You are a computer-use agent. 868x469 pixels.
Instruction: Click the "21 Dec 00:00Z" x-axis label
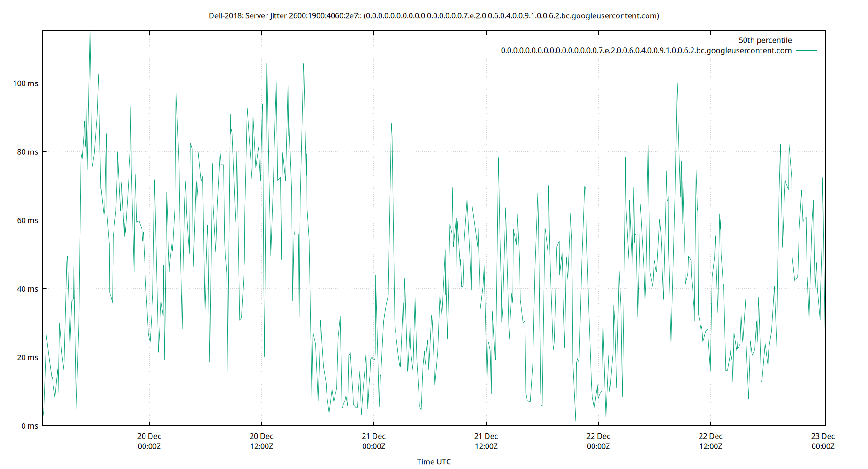click(x=373, y=441)
